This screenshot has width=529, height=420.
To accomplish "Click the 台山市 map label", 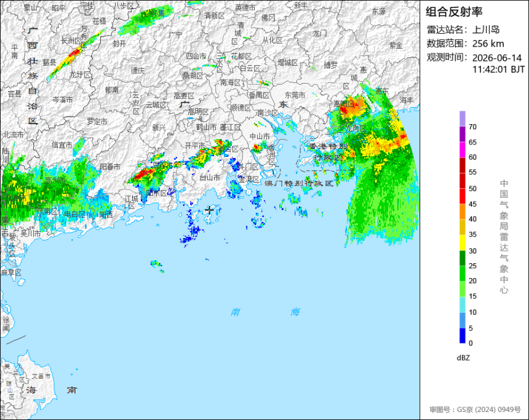I will 210,177.
